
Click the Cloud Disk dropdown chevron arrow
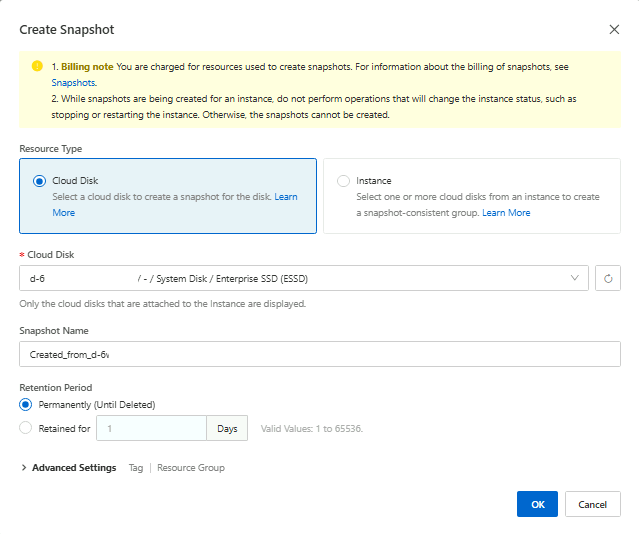point(574,278)
